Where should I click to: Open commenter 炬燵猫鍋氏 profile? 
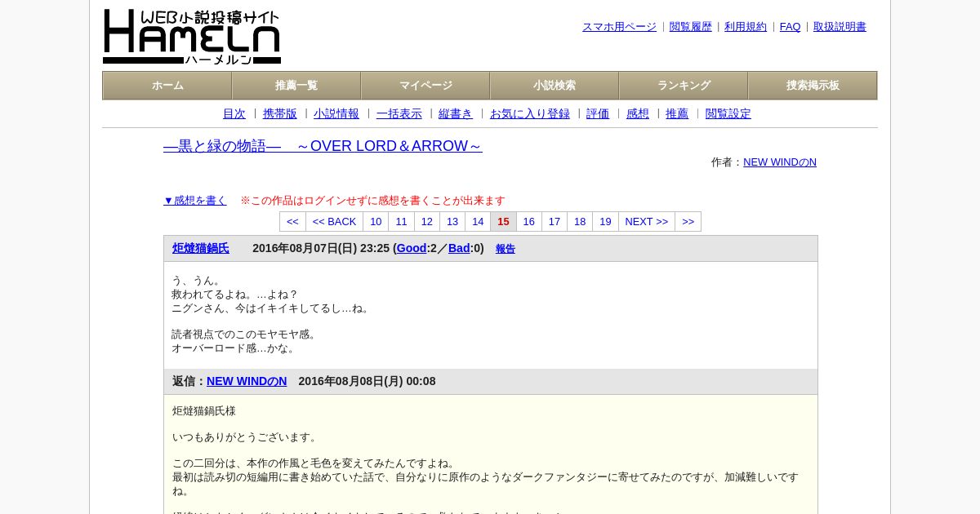201,248
